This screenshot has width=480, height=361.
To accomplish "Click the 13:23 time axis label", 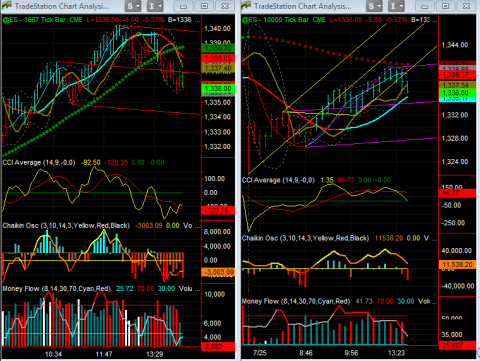I will click(396, 353).
